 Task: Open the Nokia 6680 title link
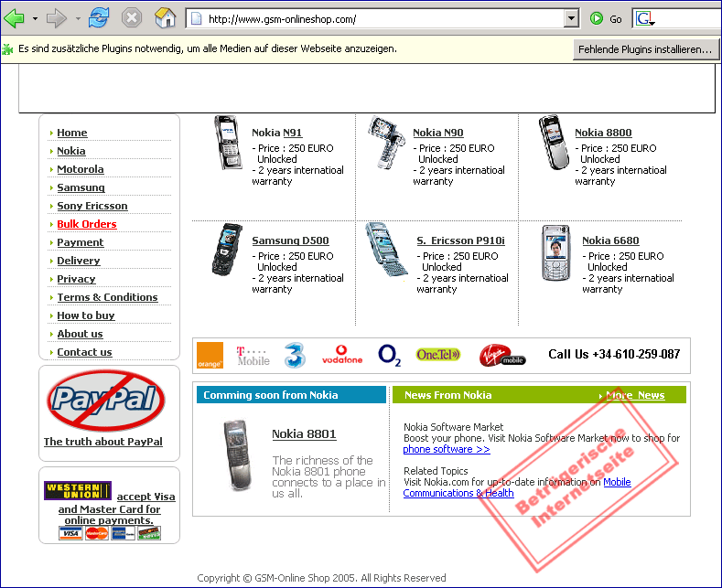click(x=610, y=241)
